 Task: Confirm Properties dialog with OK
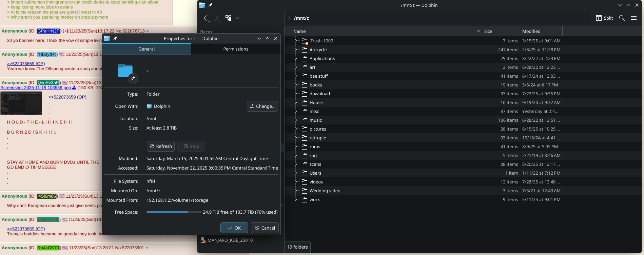pyautogui.click(x=234, y=228)
